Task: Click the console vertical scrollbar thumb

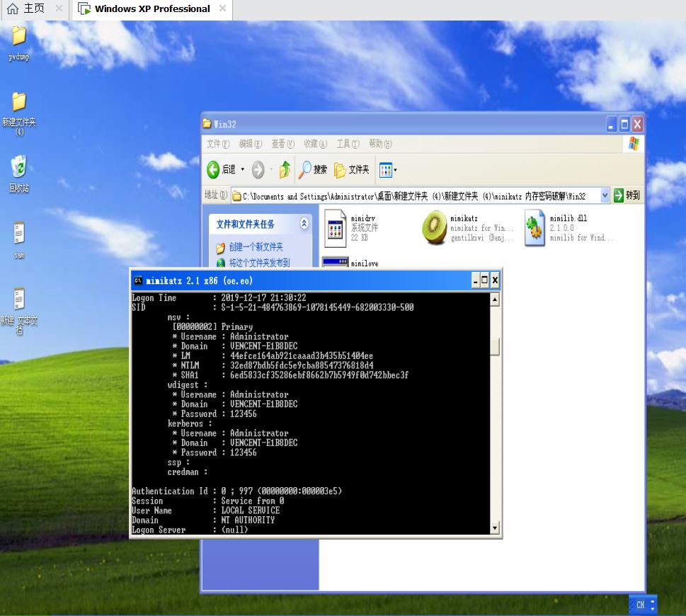Action: 495,348
